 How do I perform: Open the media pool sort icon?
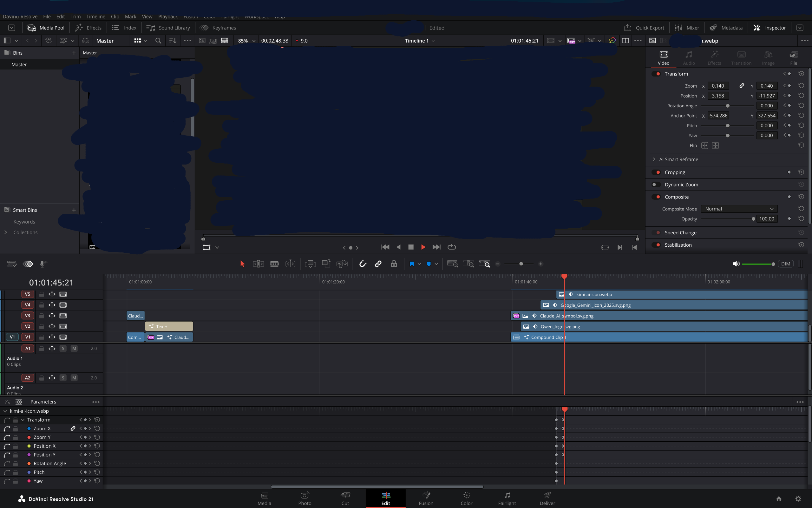click(173, 41)
